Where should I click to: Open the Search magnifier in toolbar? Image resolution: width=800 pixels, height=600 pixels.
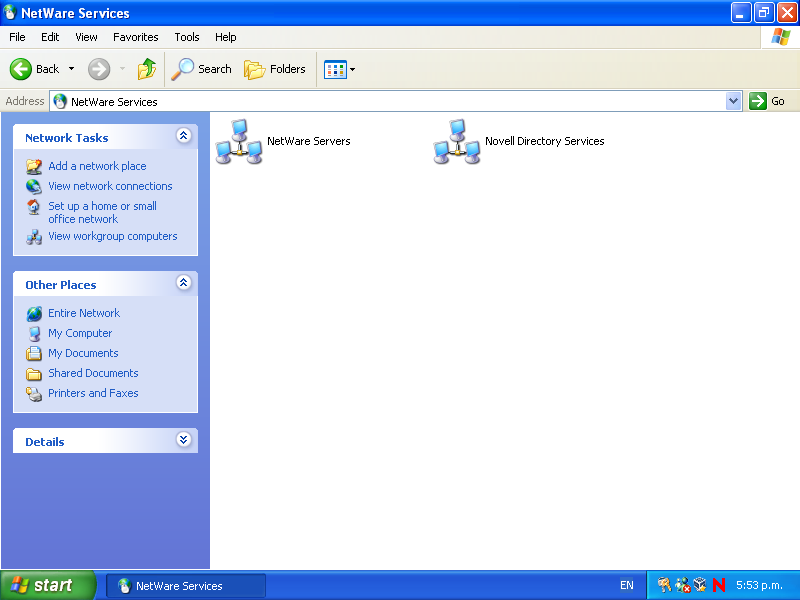click(182, 69)
